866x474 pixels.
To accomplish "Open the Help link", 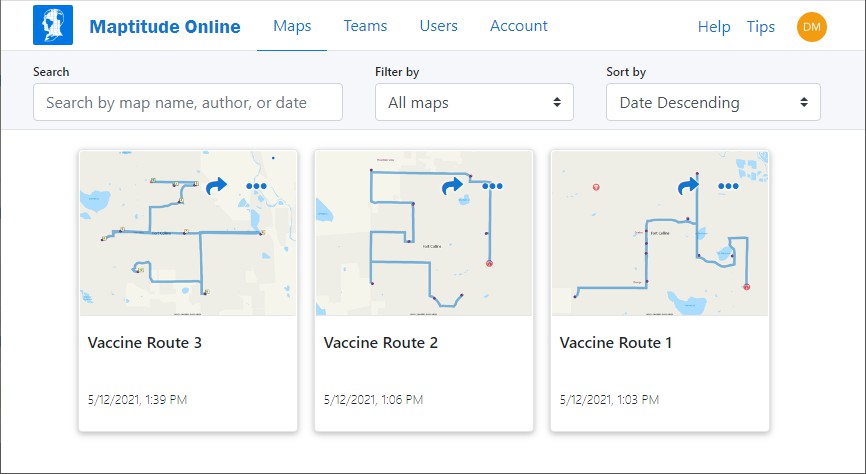I will pyautogui.click(x=714, y=27).
